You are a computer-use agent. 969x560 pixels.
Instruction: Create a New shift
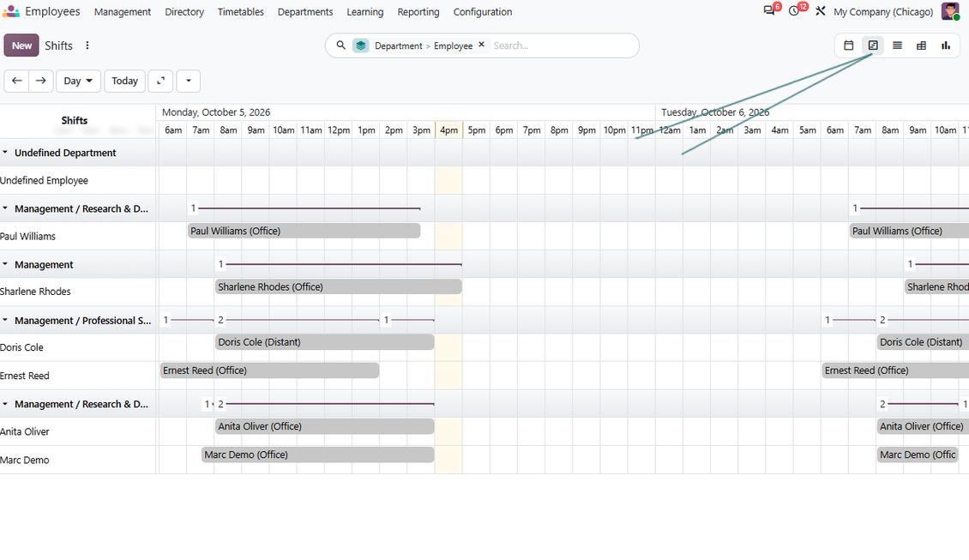[21, 45]
